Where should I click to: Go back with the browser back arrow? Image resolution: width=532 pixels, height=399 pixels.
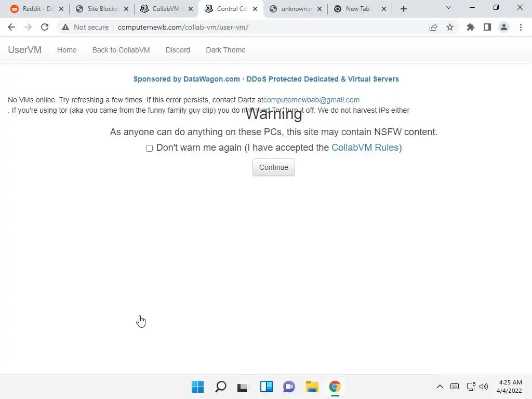click(x=11, y=27)
